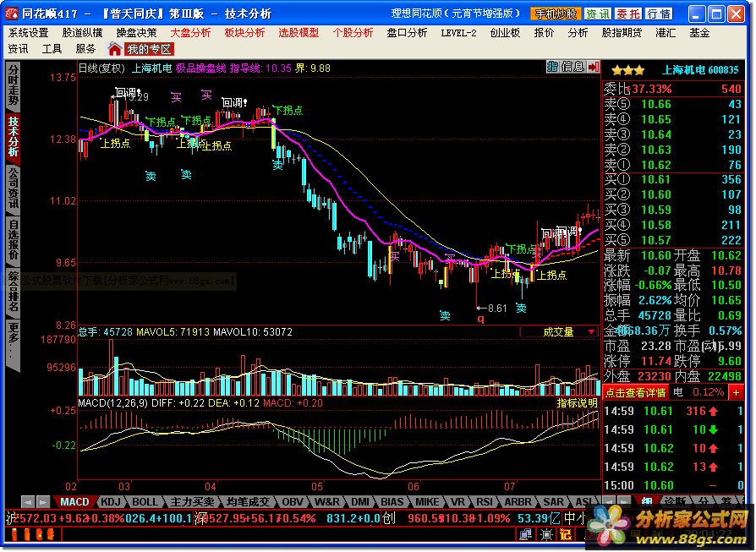756x552 pixels.
Task: Click right scroll arrow before the MACD tab
Action: pos(43,502)
